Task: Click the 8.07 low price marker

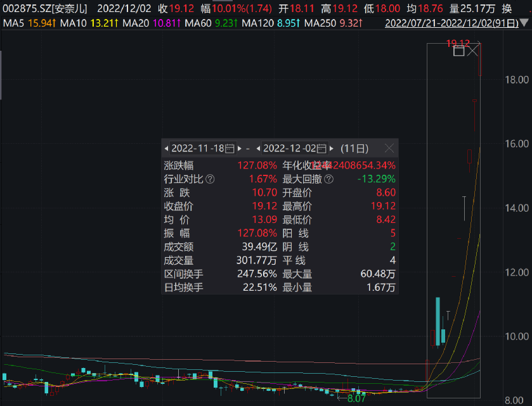Action: 356,398
